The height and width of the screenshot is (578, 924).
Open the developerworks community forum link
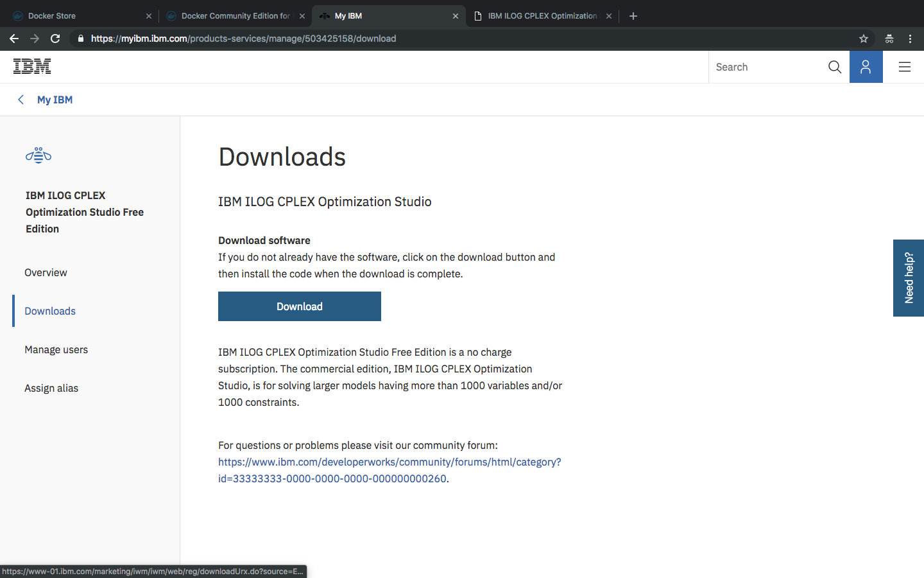click(x=389, y=470)
